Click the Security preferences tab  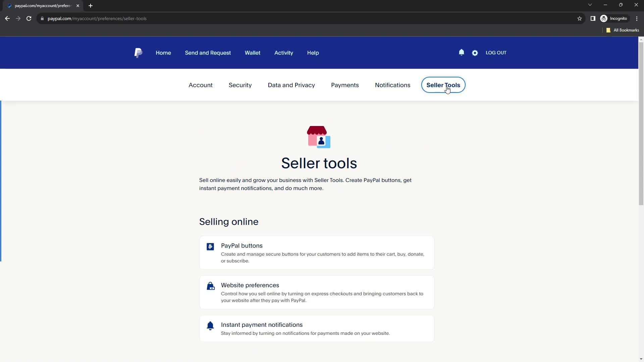240,85
